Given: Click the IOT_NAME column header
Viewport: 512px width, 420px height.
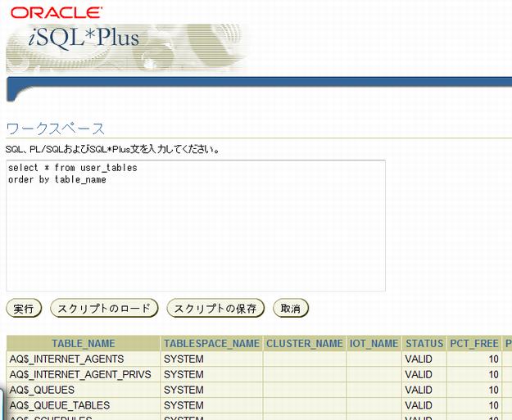Looking at the screenshot, I should pyautogui.click(x=374, y=343).
